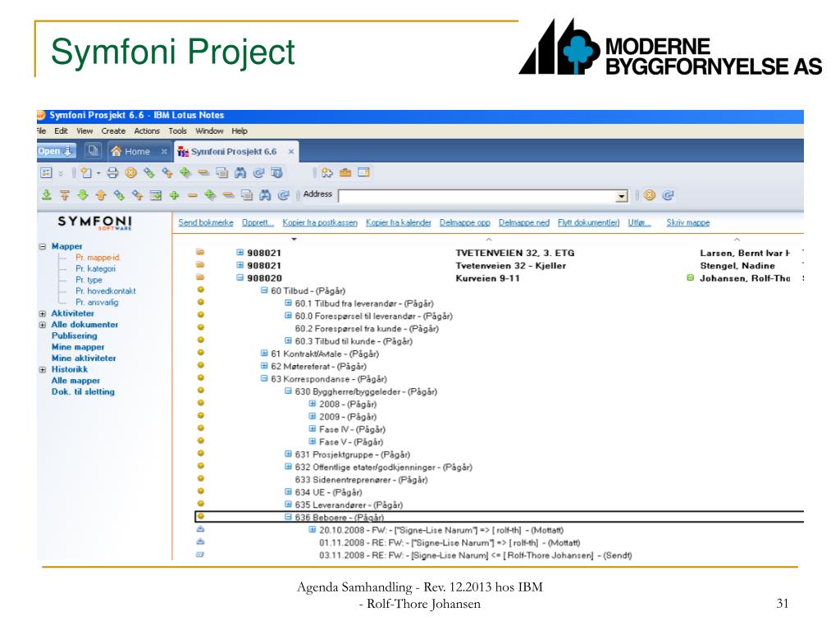Click the orange up arrow icon
This screenshot has height=630, width=840.
tap(101, 195)
